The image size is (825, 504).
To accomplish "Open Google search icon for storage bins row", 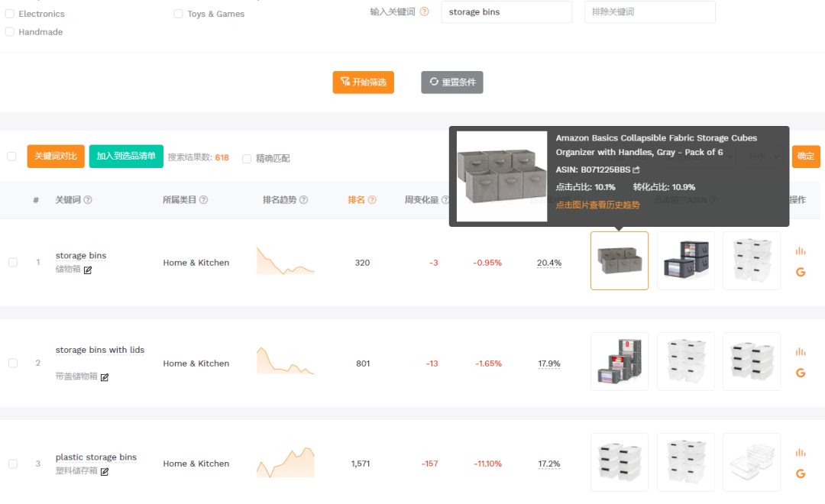I will click(x=801, y=272).
